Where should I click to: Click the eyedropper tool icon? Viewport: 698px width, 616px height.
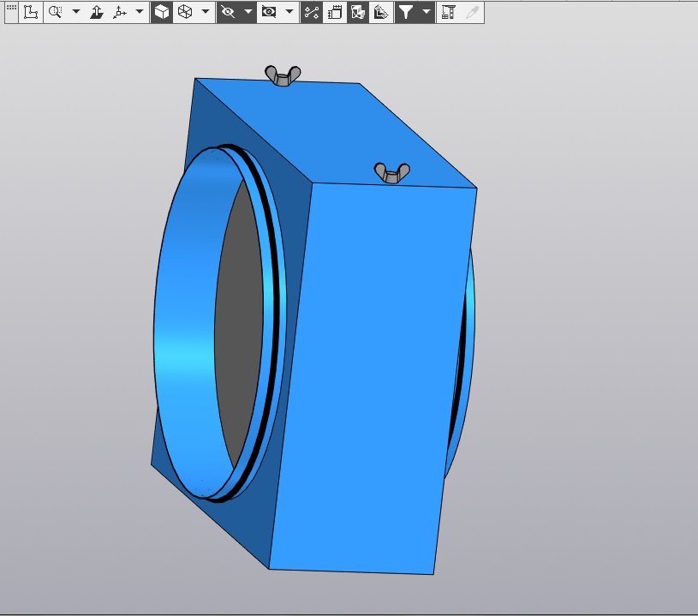tap(472, 12)
